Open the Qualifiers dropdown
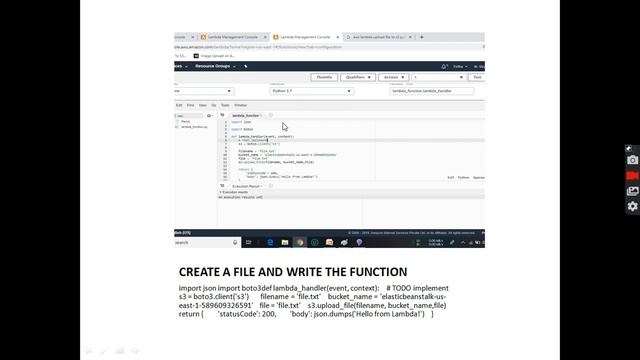640x360 pixels. pyautogui.click(x=358, y=77)
